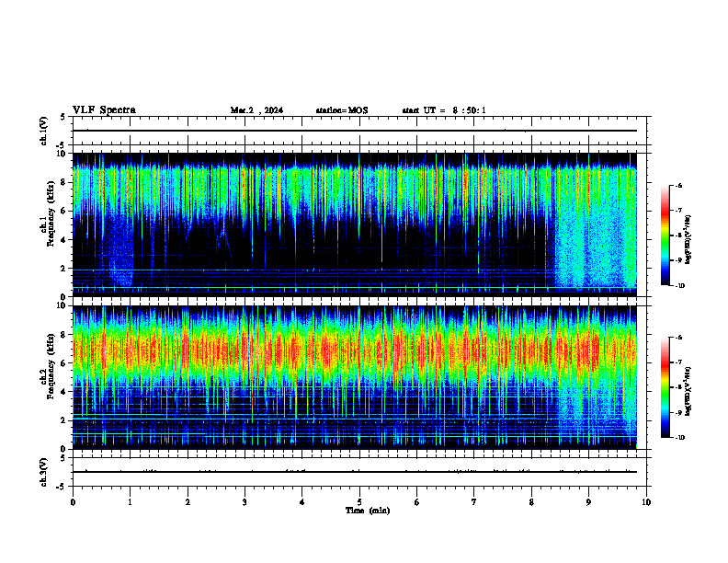Viewport: 728px width, 563px height.
Task: Click time axis tick label "6"
Action: [x=417, y=502]
